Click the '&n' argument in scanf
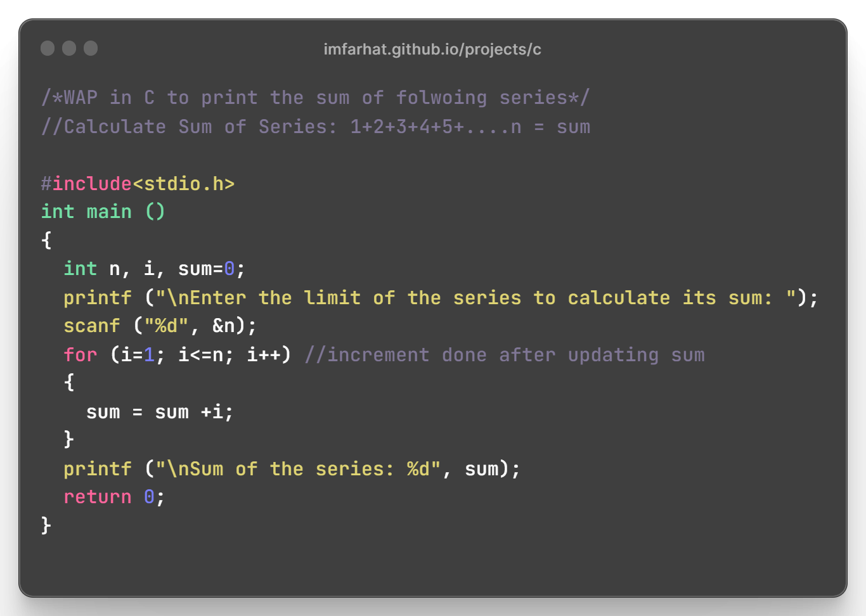The width and height of the screenshot is (866, 616). (x=224, y=326)
